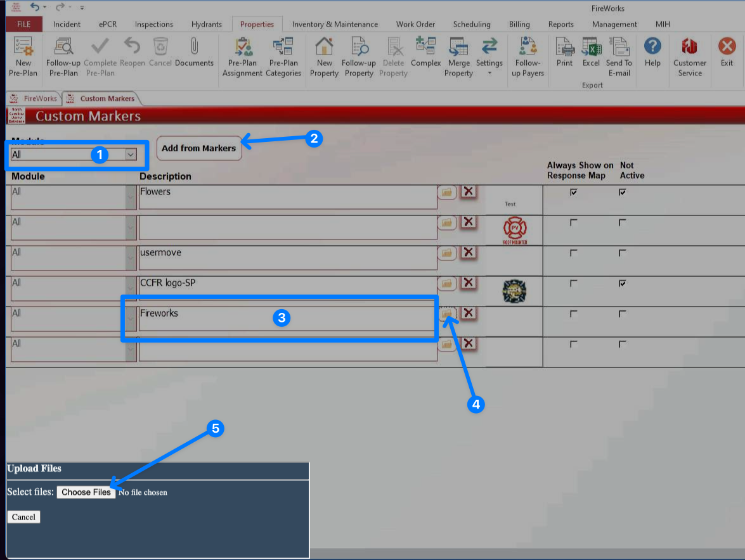The width and height of the screenshot is (745, 560).
Task: Click the Fireworks description field
Action: click(287, 319)
